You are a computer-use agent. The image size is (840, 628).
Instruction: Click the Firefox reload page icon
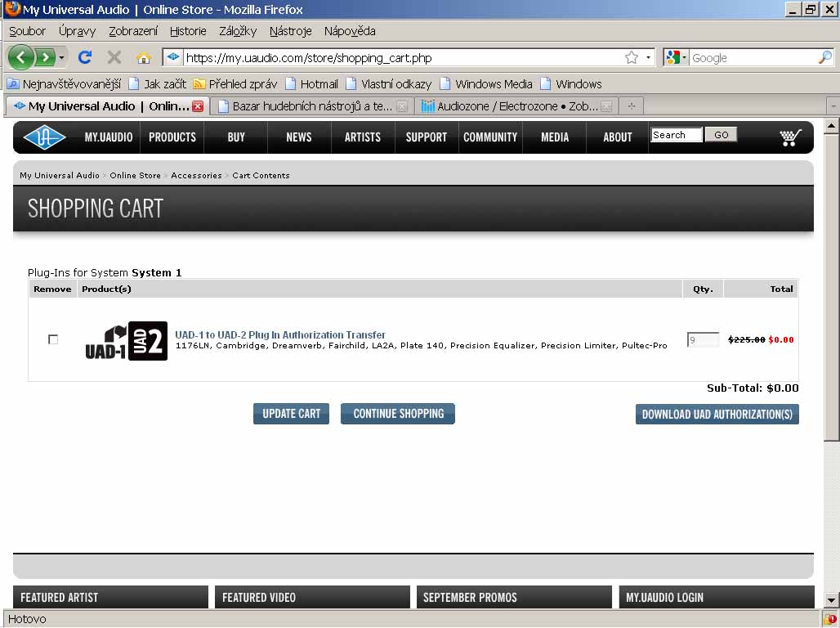click(84, 57)
